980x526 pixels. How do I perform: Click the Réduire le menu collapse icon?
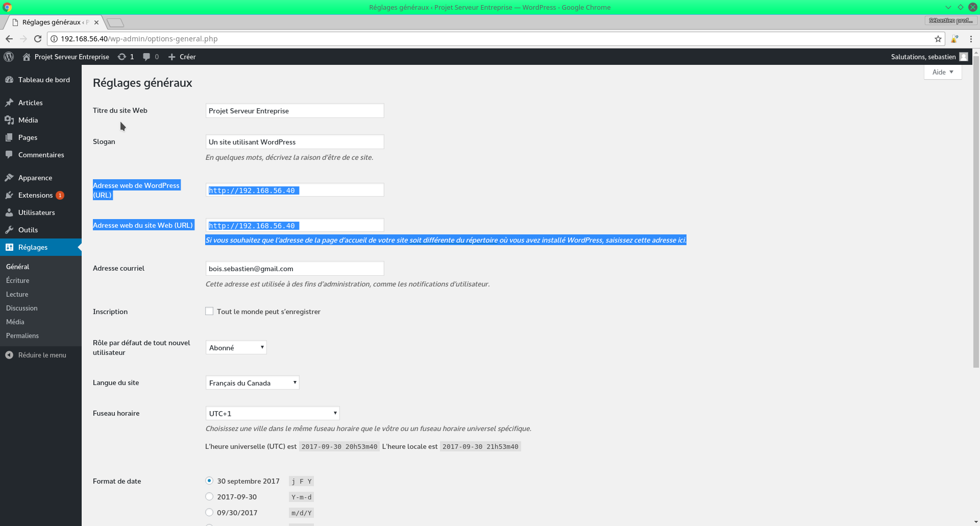[x=9, y=355]
